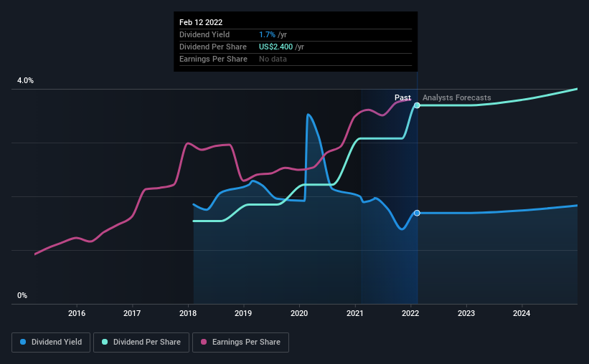Select the Dividend Per Share data point marker
The image size is (589, 364).
(x=417, y=105)
